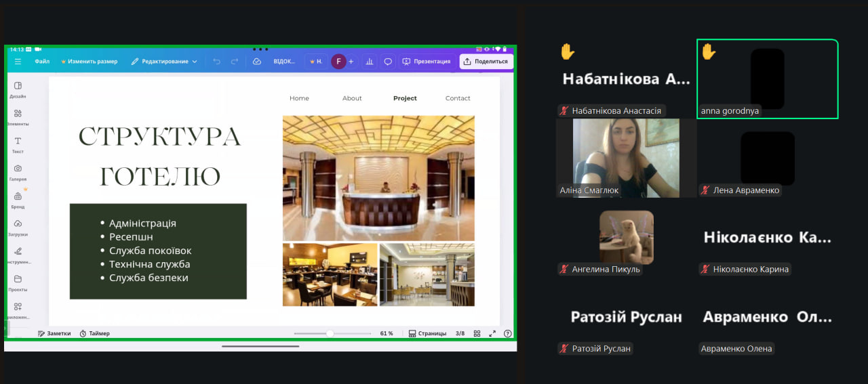Open the Элементы panel
This screenshot has width=868, height=384.
18,117
